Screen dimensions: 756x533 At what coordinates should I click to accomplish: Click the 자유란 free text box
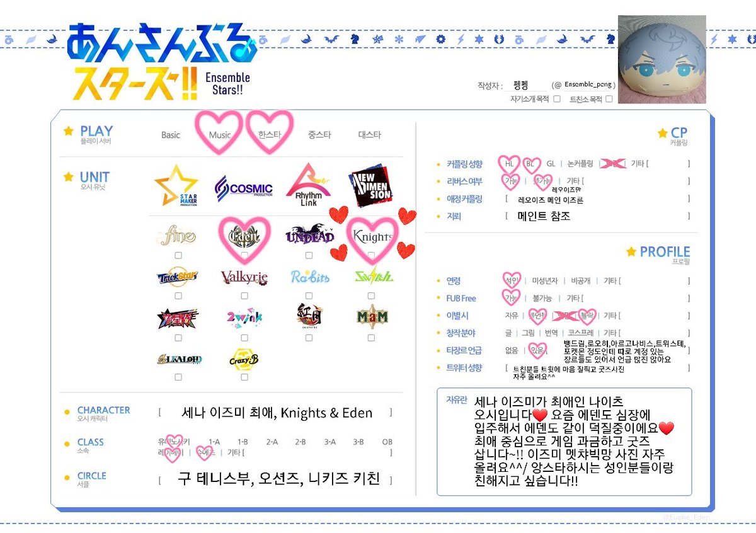point(564,441)
